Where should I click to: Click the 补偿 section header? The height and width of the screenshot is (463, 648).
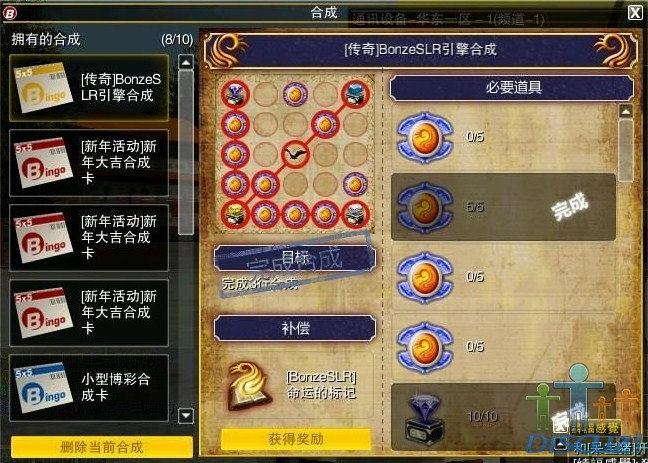pos(295,328)
